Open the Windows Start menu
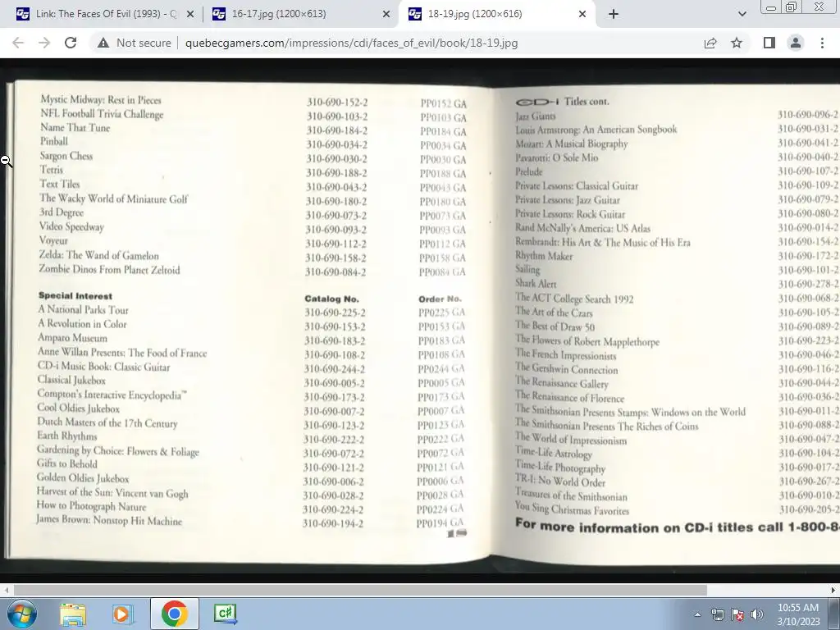840x630 pixels. pyautogui.click(x=21, y=614)
